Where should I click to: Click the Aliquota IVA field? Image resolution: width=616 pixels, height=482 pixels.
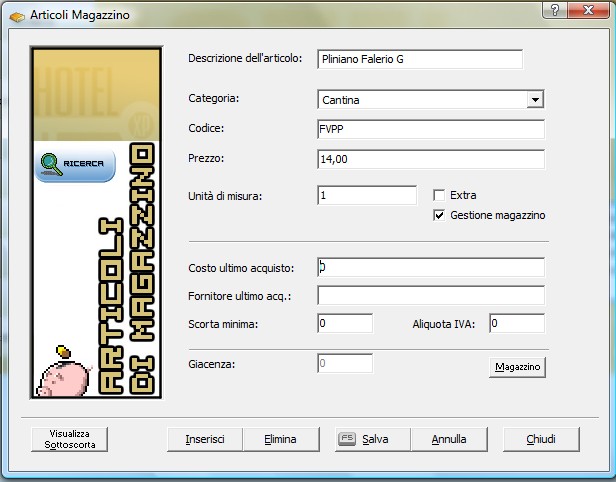[x=517, y=323]
